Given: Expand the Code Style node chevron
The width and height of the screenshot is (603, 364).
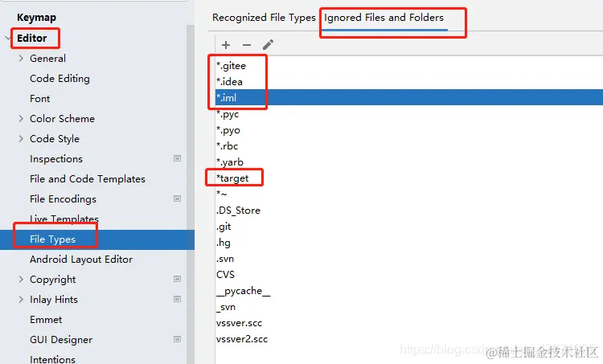Looking at the screenshot, I should 21,138.
